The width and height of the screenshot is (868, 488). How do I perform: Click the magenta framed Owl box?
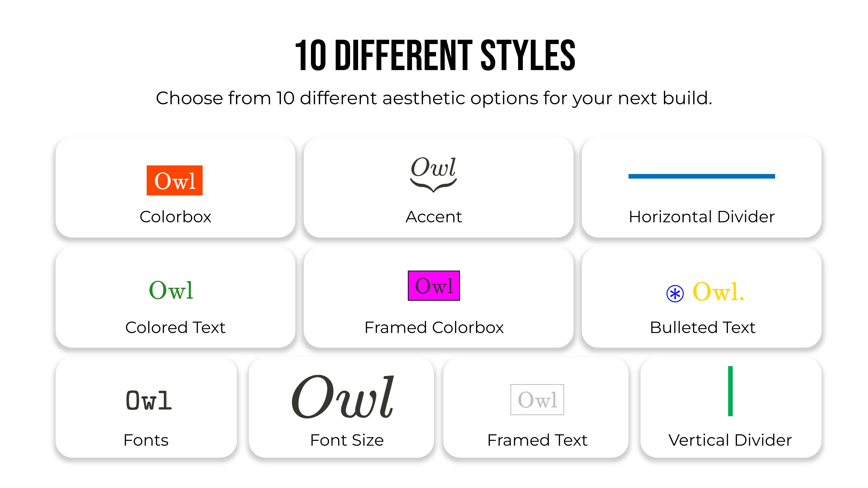(434, 286)
